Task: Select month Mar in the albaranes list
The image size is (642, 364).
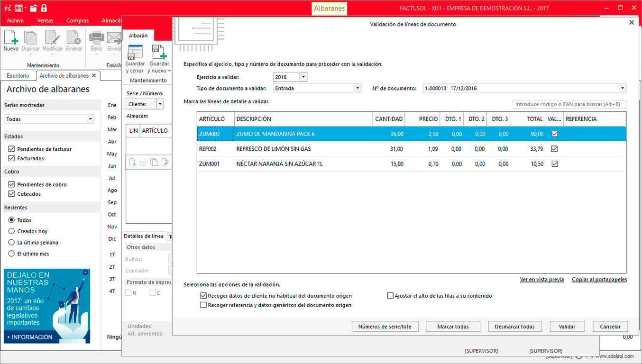Action: tap(112, 129)
